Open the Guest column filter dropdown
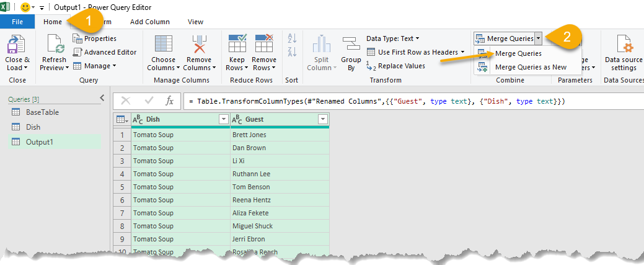Image resolution: width=644 pixels, height=265 pixels. coord(322,120)
